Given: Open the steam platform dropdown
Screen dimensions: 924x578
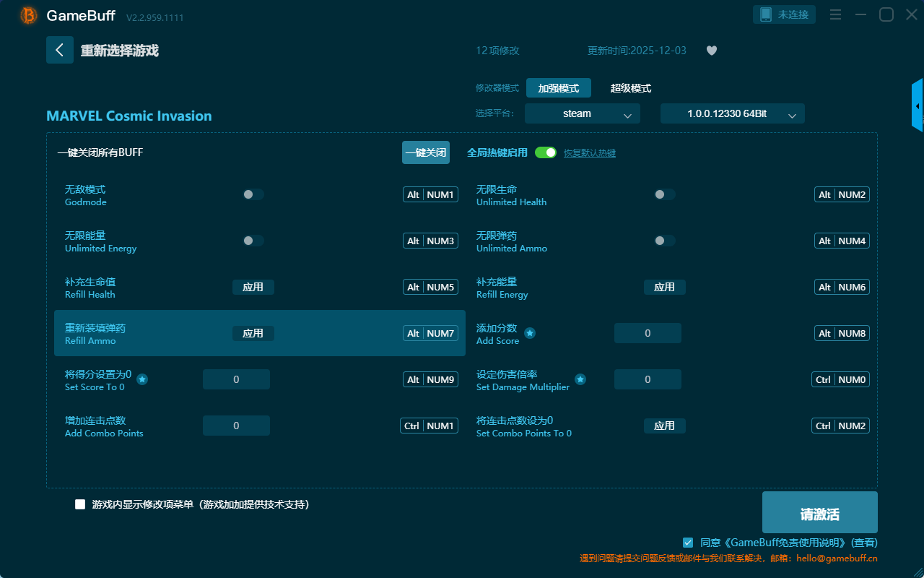Looking at the screenshot, I should pyautogui.click(x=582, y=113).
